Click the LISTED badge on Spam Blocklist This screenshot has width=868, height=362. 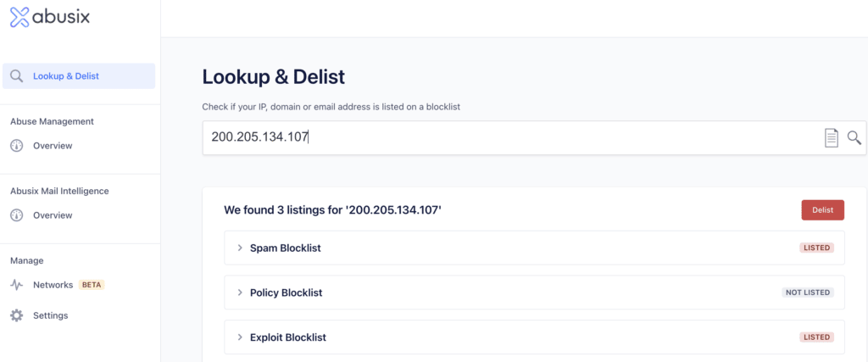pyautogui.click(x=816, y=248)
